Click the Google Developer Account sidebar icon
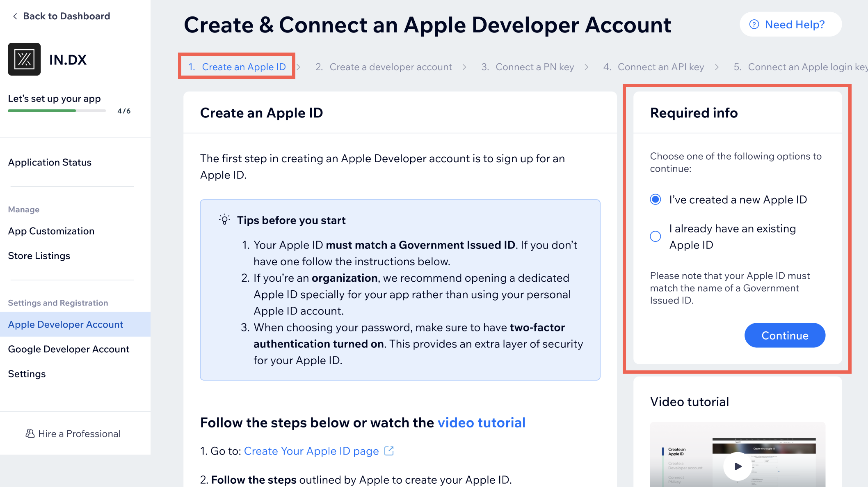868x487 pixels. [x=67, y=349]
